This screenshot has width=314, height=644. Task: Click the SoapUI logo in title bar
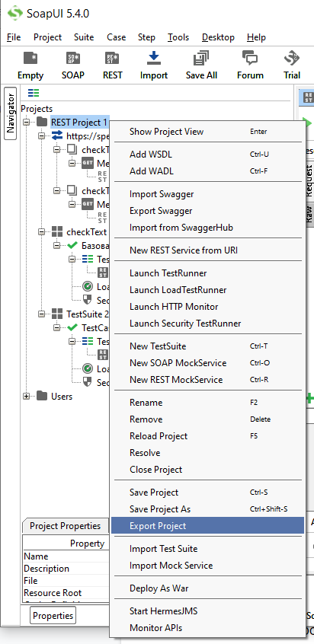tap(15, 13)
